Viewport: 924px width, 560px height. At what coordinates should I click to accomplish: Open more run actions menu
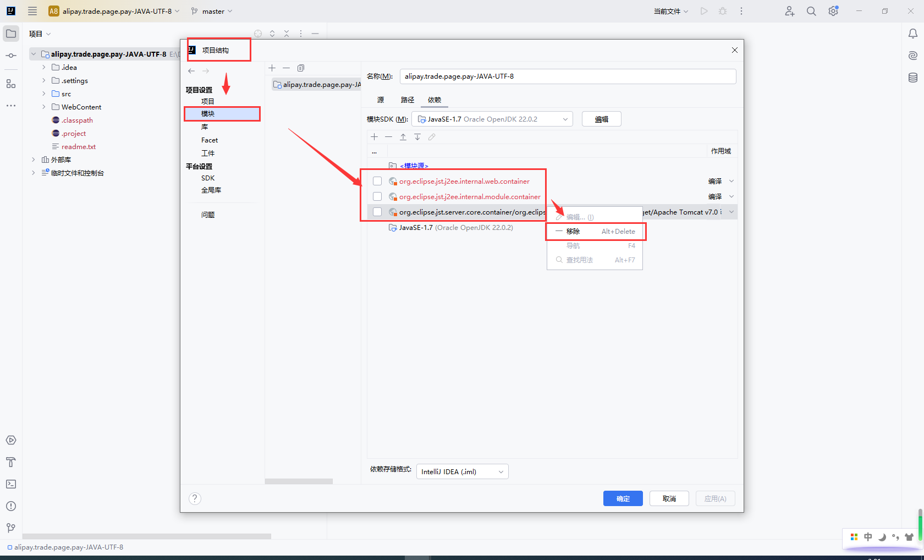(741, 11)
